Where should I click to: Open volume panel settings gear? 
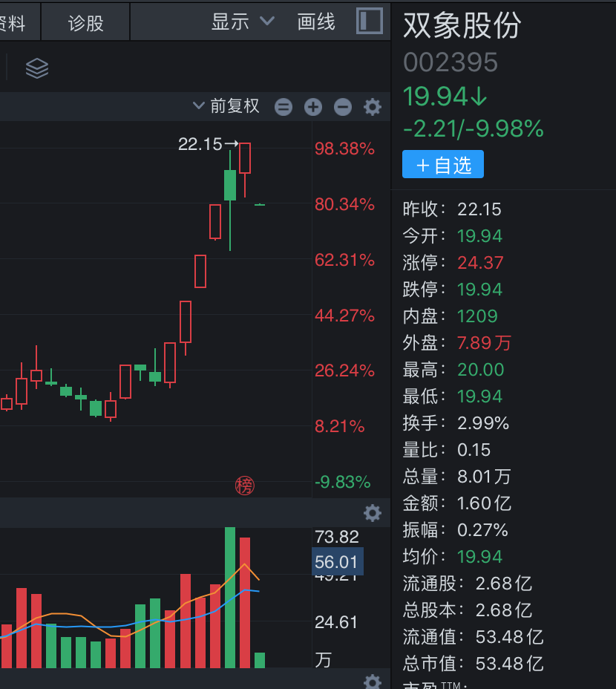372,513
